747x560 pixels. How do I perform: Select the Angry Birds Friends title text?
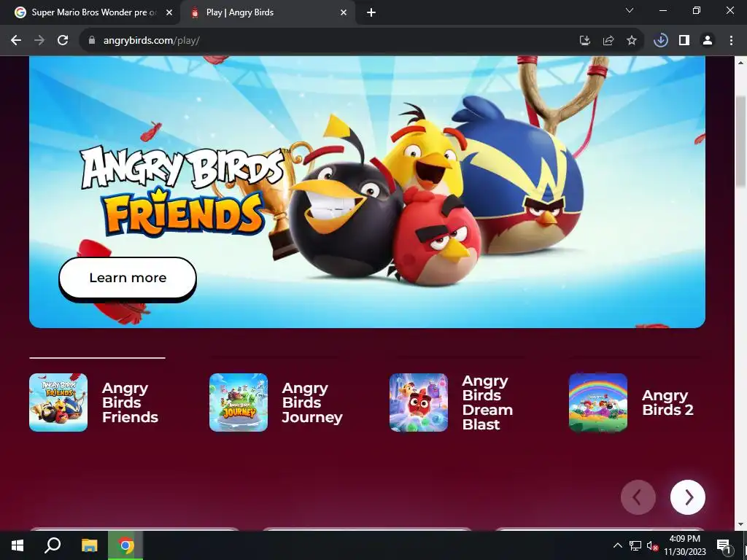click(x=130, y=402)
